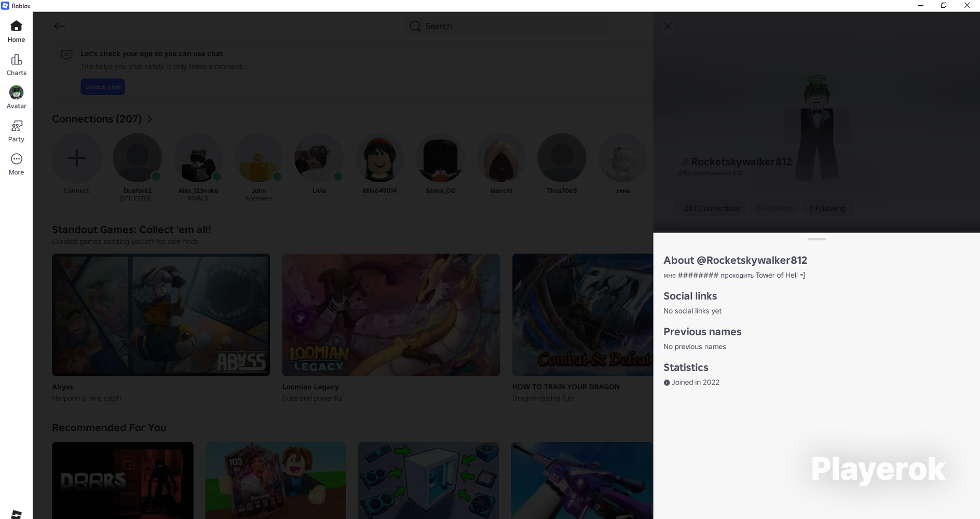The width and height of the screenshot is (980, 519).
Task: Open the Avatar editor
Action: click(16, 98)
